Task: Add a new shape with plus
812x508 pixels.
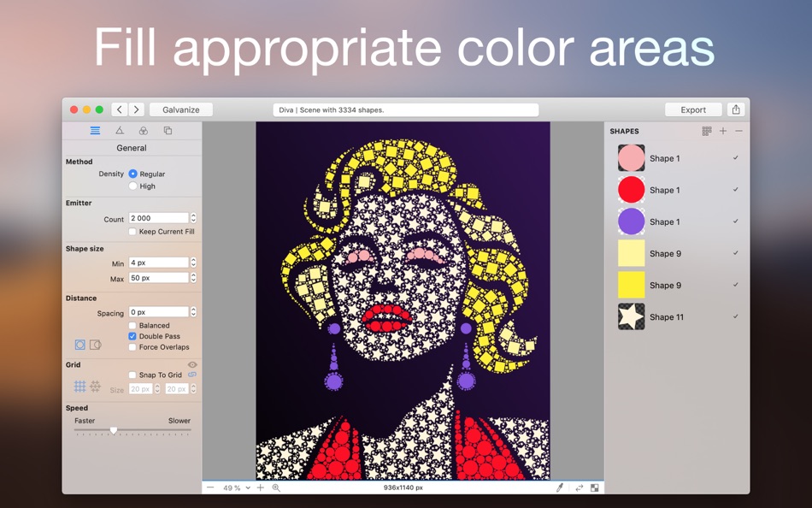Action: 723,131
